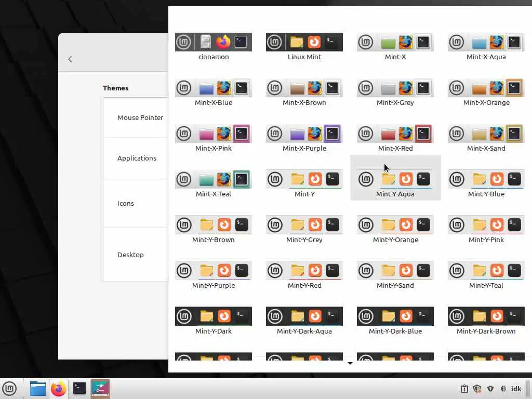This screenshot has width=532, height=399.
Task: Click the keyhole shield tray icon
Action: pos(490,389)
